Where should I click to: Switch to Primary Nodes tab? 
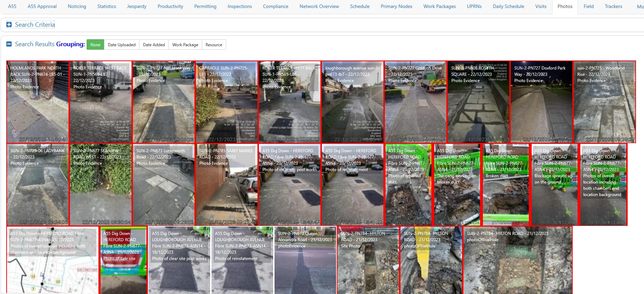click(396, 6)
